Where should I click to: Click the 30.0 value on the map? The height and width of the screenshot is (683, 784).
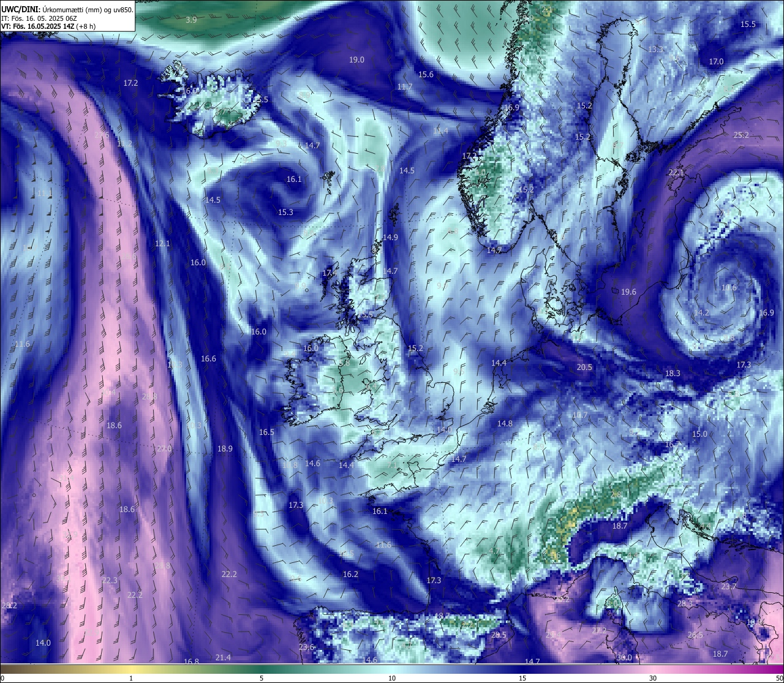[x=624, y=658]
